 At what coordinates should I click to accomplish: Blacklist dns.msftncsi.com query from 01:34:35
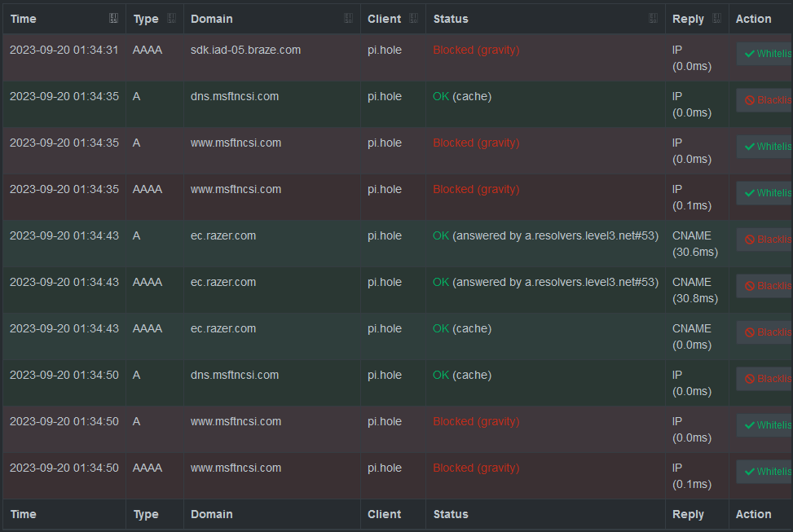(764, 100)
